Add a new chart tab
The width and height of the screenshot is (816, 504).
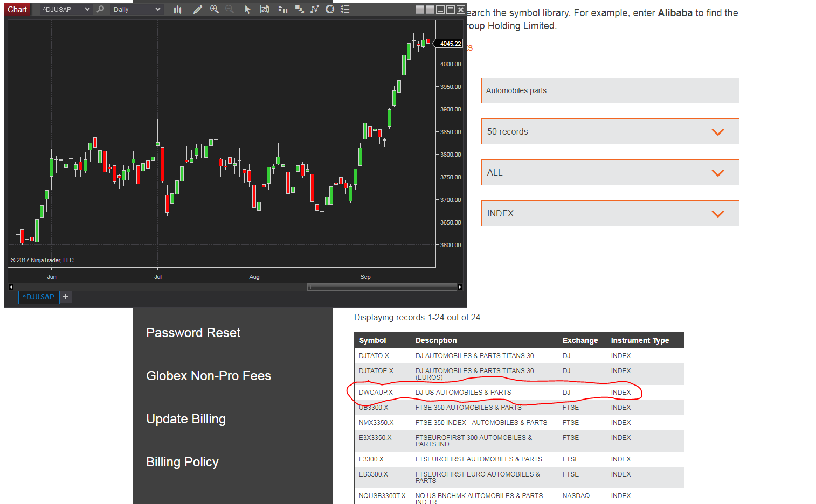coord(66,297)
